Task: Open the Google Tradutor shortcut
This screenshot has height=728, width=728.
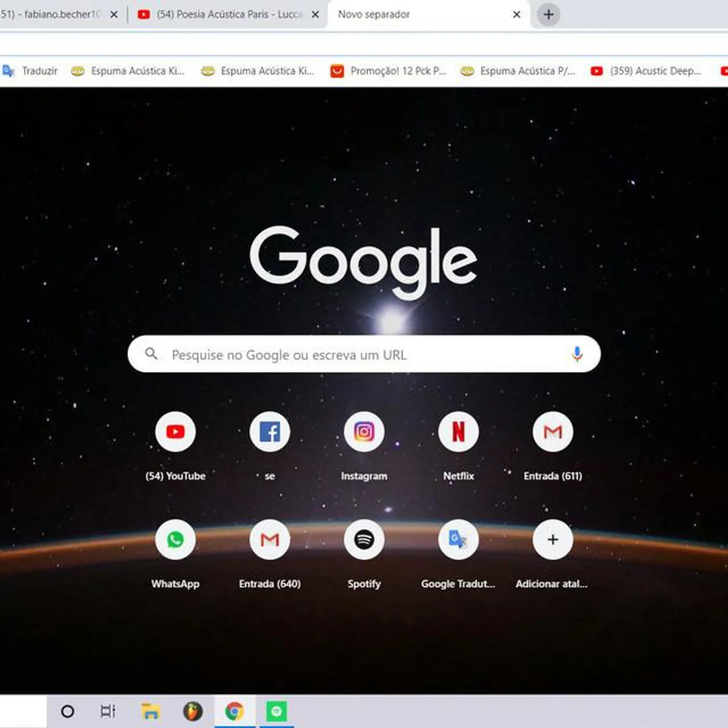Action: [458, 540]
